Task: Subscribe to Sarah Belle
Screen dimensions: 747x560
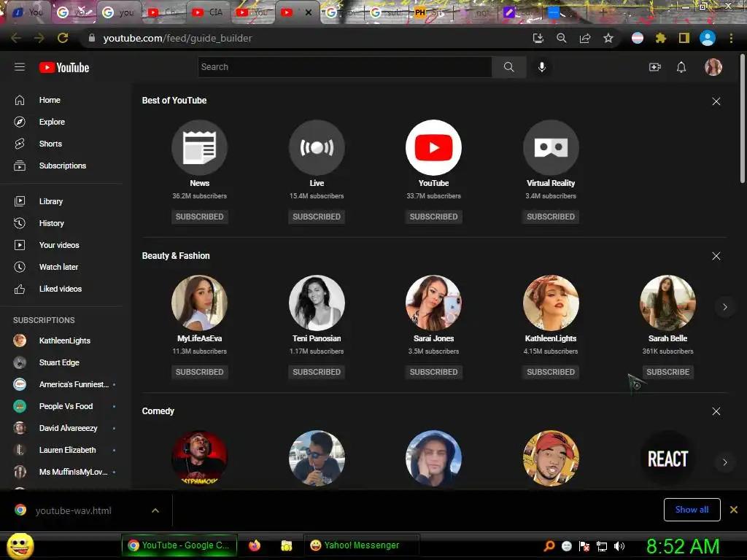Action: [668, 372]
